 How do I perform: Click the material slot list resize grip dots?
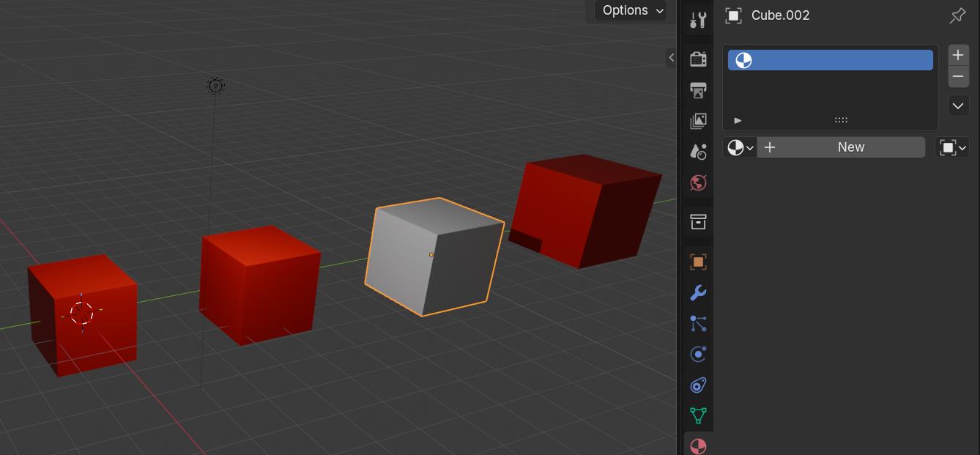841,120
